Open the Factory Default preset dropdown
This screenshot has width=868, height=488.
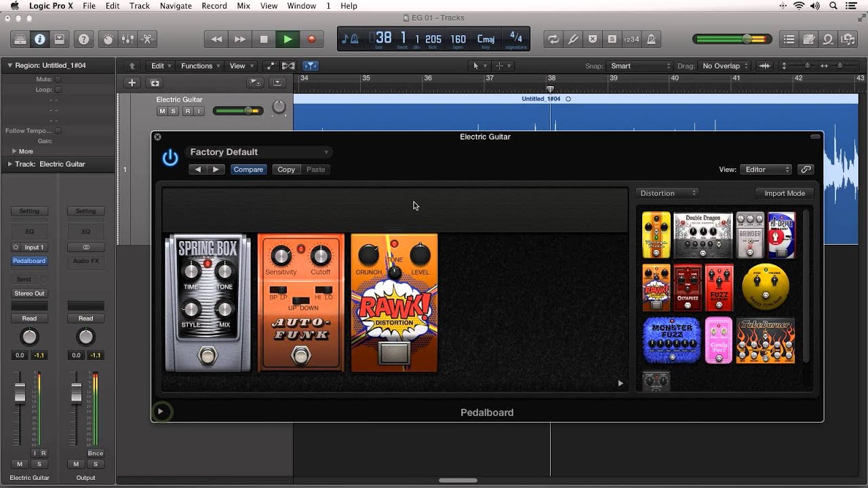[x=259, y=152]
